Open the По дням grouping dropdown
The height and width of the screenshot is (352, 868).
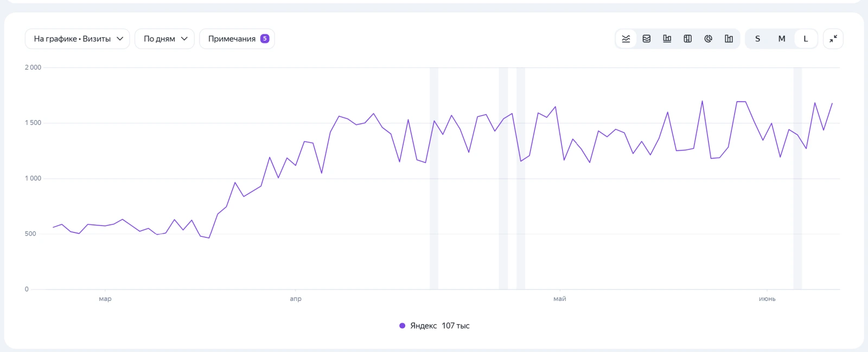click(165, 39)
